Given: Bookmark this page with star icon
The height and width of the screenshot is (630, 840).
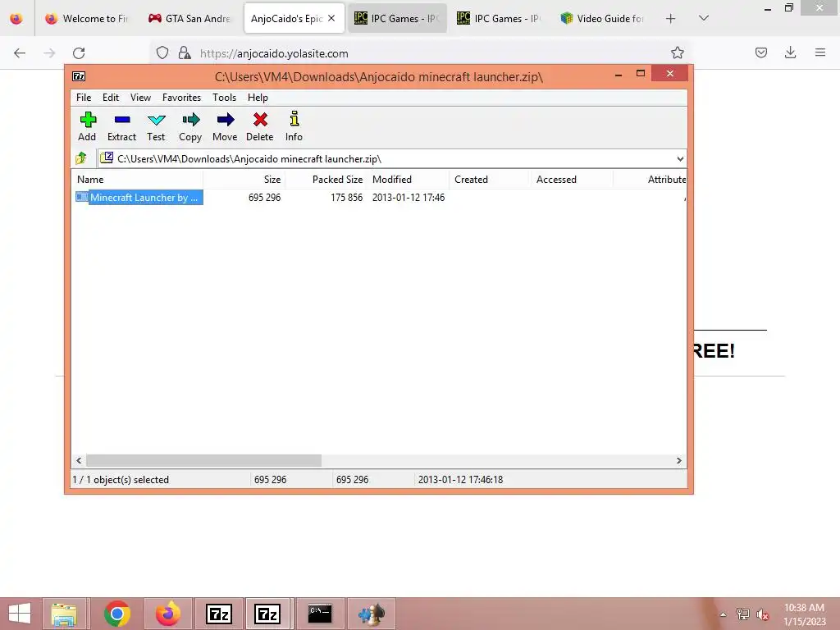Looking at the screenshot, I should coord(677,52).
